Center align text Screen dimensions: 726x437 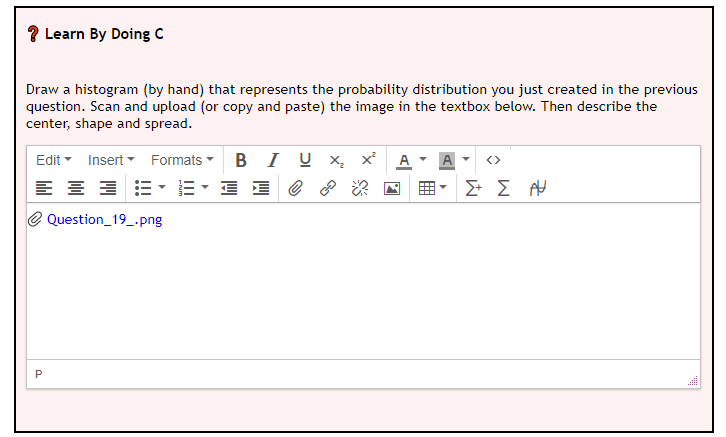coord(76,188)
